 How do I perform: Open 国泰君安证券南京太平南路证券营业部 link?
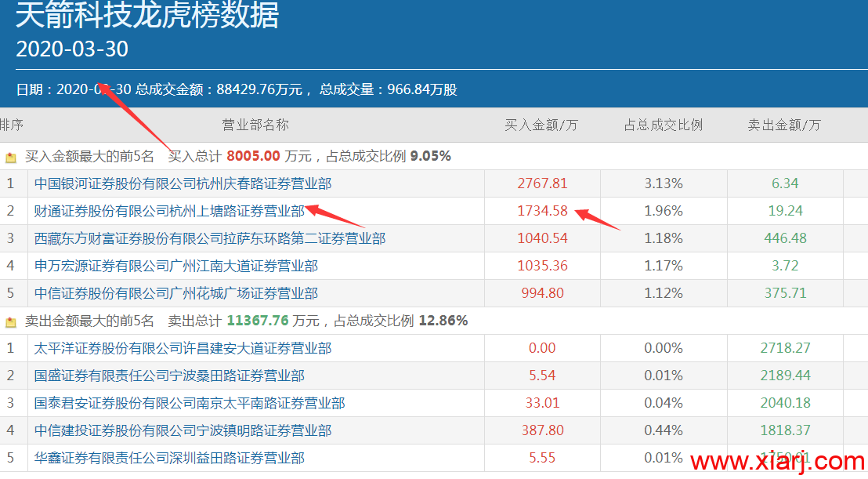[x=190, y=403]
